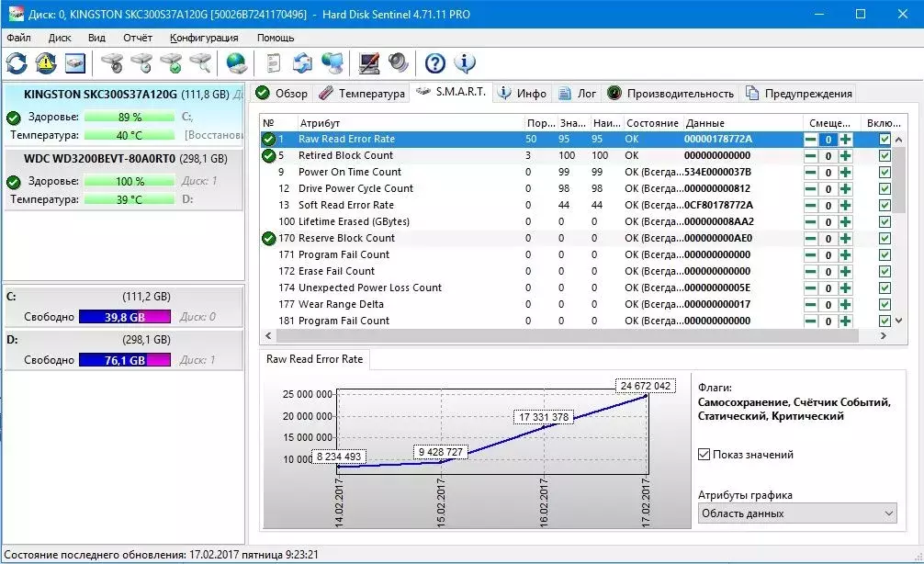Click the globe icon in the toolbar

pos(237,63)
